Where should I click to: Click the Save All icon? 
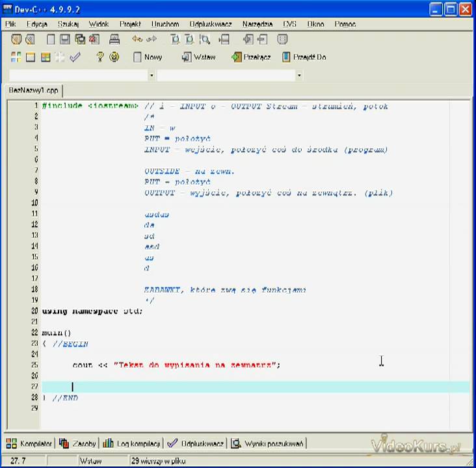click(x=80, y=40)
